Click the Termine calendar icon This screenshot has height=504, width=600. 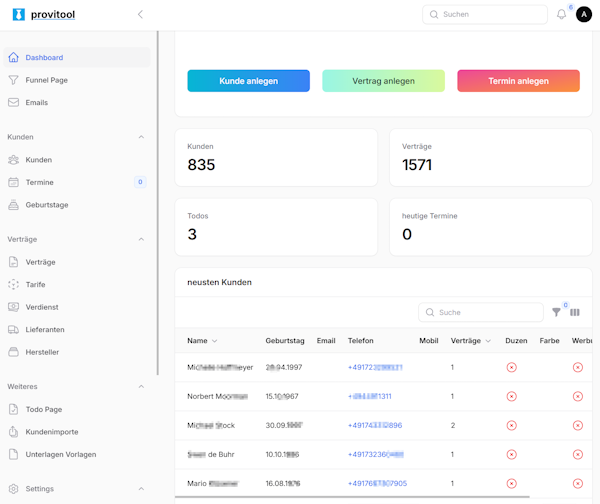13,182
